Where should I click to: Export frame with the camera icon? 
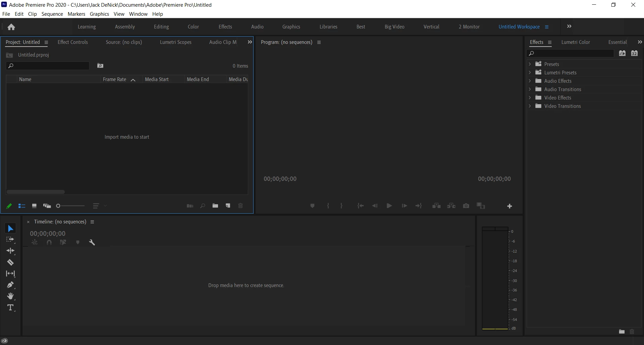click(x=466, y=206)
